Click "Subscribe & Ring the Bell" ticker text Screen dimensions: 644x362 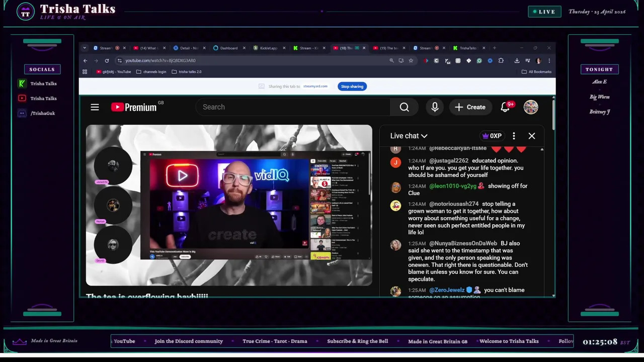coord(358,341)
